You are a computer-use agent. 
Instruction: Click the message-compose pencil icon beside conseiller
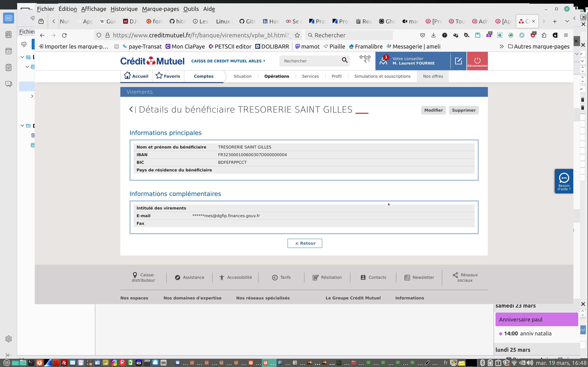458,61
